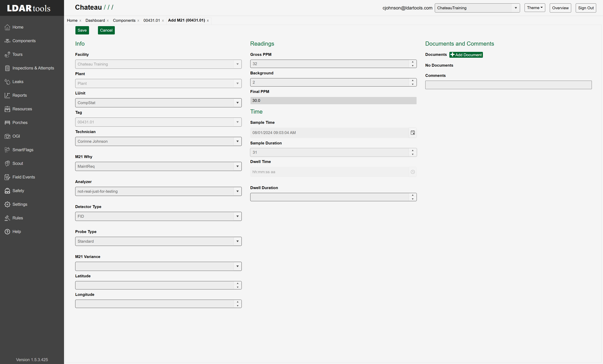
Task: Click the Reports chart icon
Action: point(7,95)
